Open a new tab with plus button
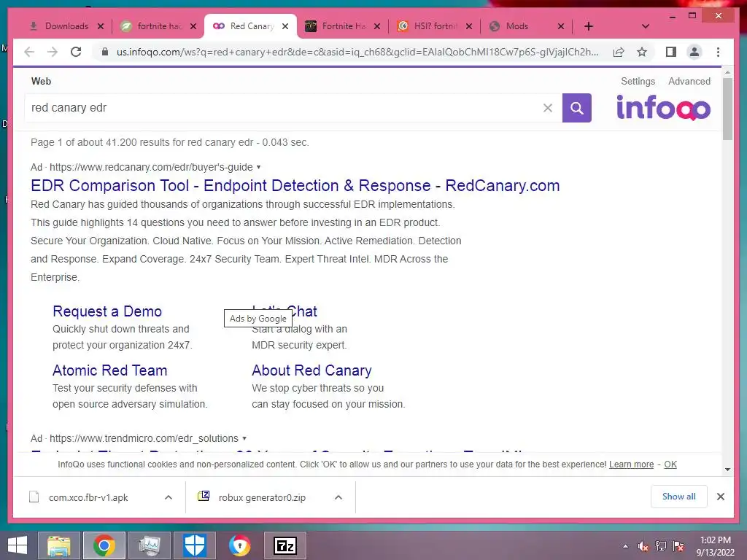Image resolution: width=747 pixels, height=560 pixels. click(x=589, y=26)
